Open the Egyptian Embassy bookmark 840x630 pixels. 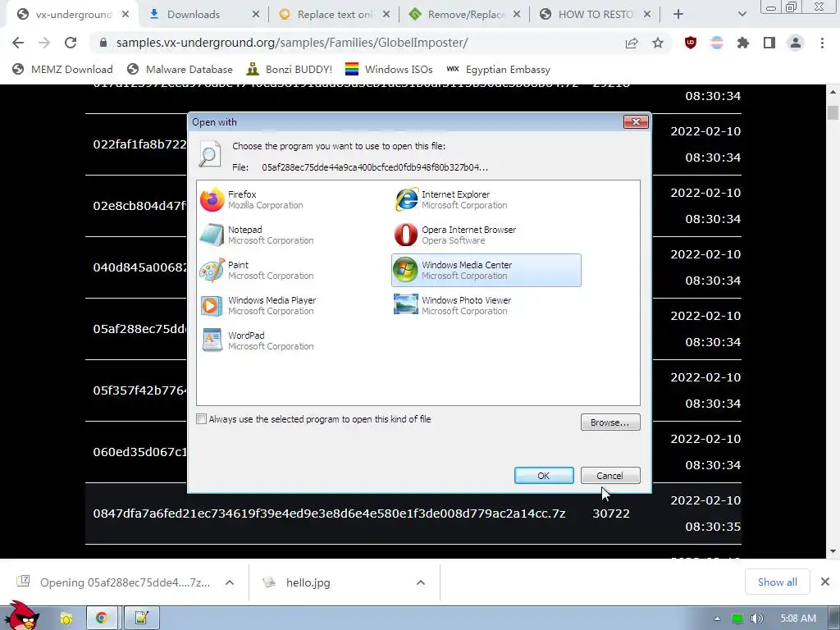click(498, 69)
